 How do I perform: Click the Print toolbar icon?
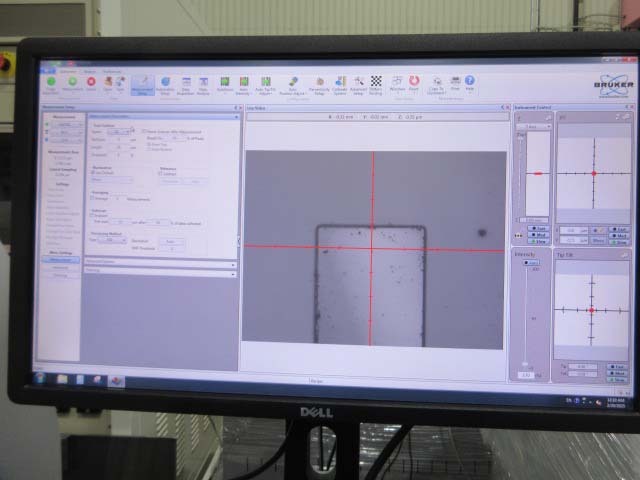(x=455, y=83)
